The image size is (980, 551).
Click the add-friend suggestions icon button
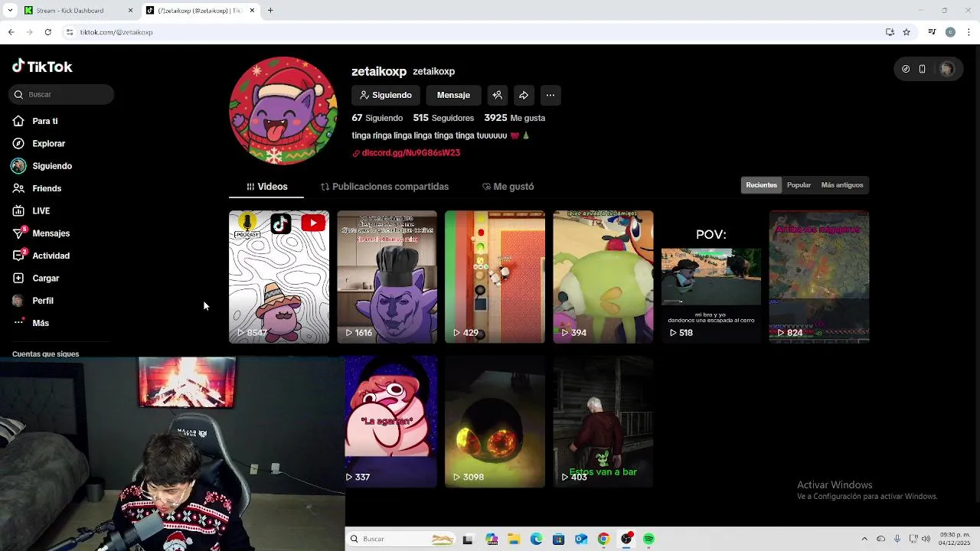[497, 95]
